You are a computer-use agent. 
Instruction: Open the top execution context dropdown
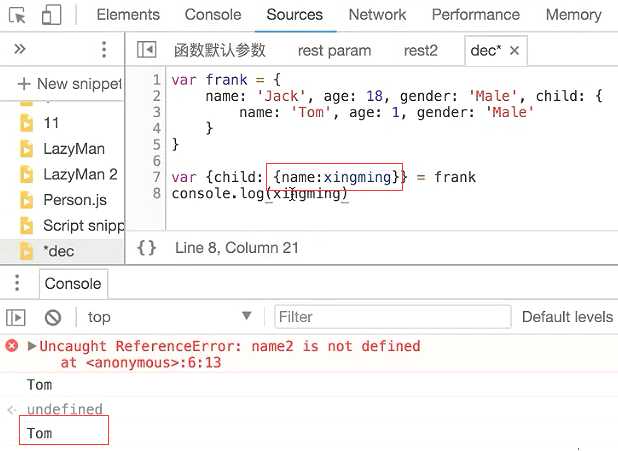coord(169,317)
